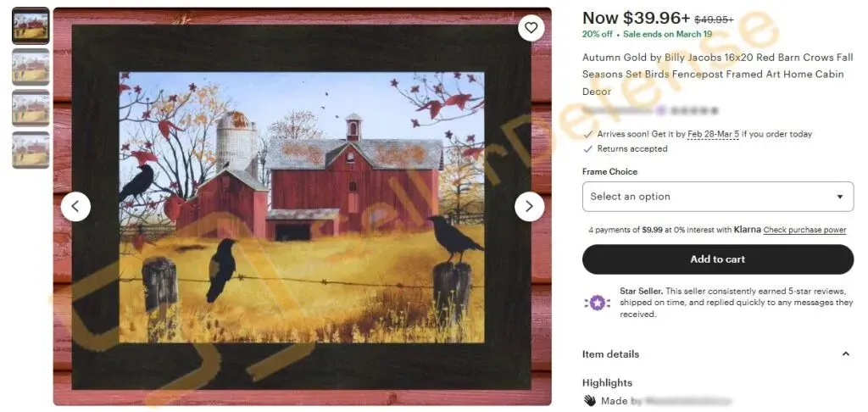The image size is (868, 412).
Task: Select the fourth product thumbnail
Action: (x=31, y=150)
